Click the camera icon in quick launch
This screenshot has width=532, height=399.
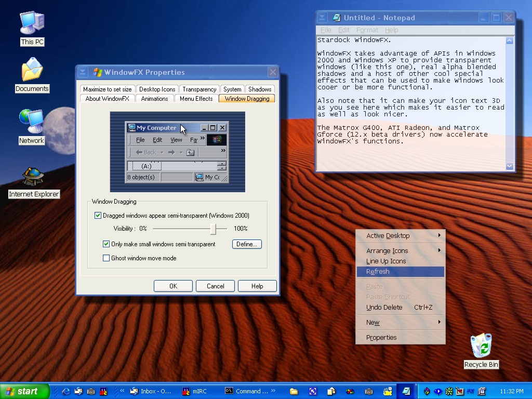90,391
